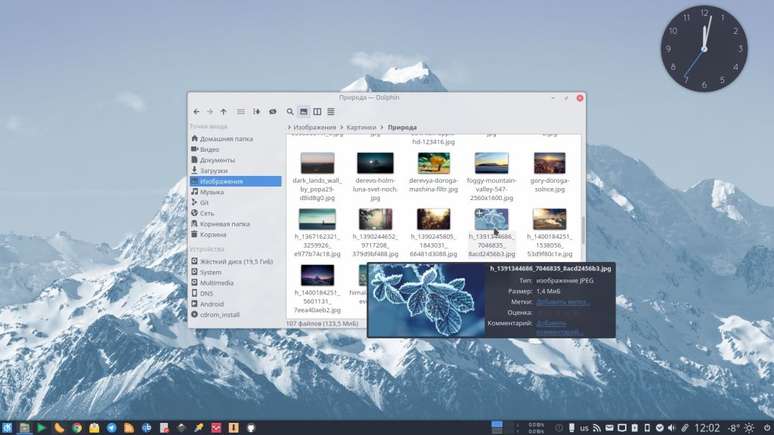Toggle the preview display toolbar button
This screenshot has width=774, height=435.
tap(272, 112)
